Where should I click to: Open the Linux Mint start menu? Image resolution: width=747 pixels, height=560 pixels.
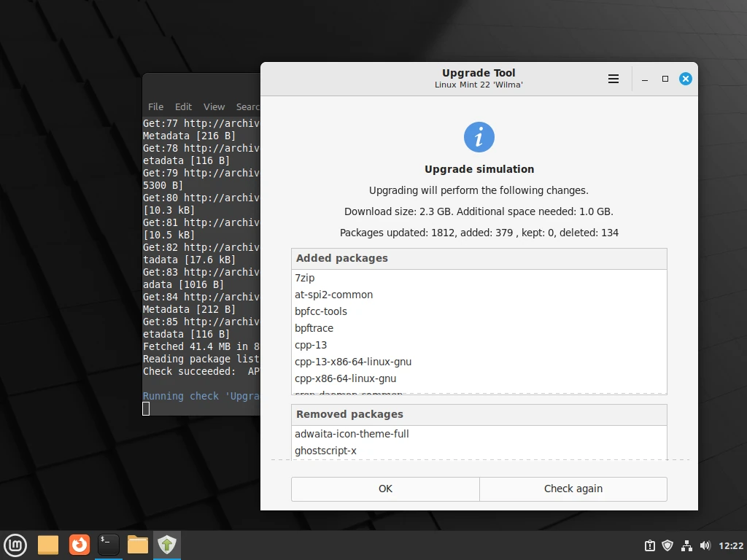pos(15,545)
